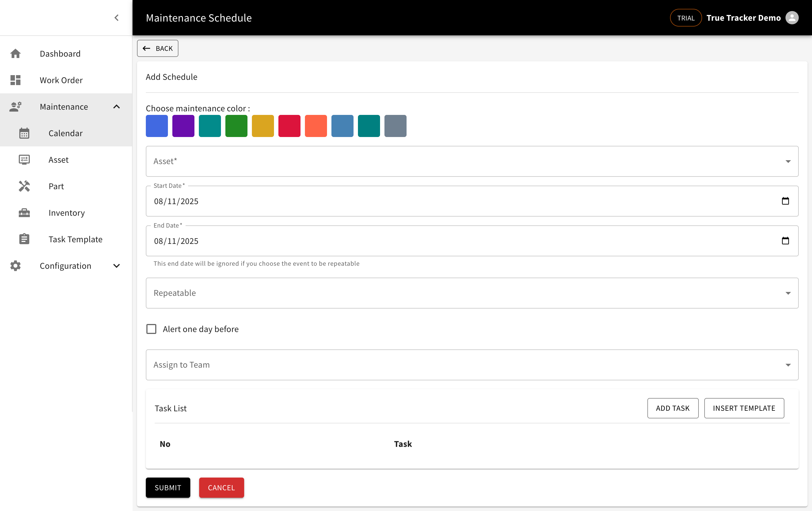Viewport: 812px width, 511px height.
Task: Collapse the Maintenance menu section
Action: coord(117,107)
